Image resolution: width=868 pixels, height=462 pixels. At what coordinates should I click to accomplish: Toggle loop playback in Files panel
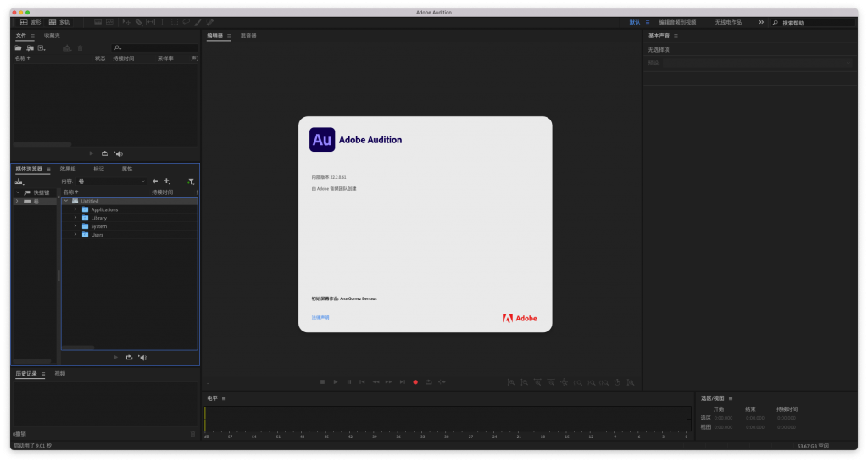pos(104,153)
